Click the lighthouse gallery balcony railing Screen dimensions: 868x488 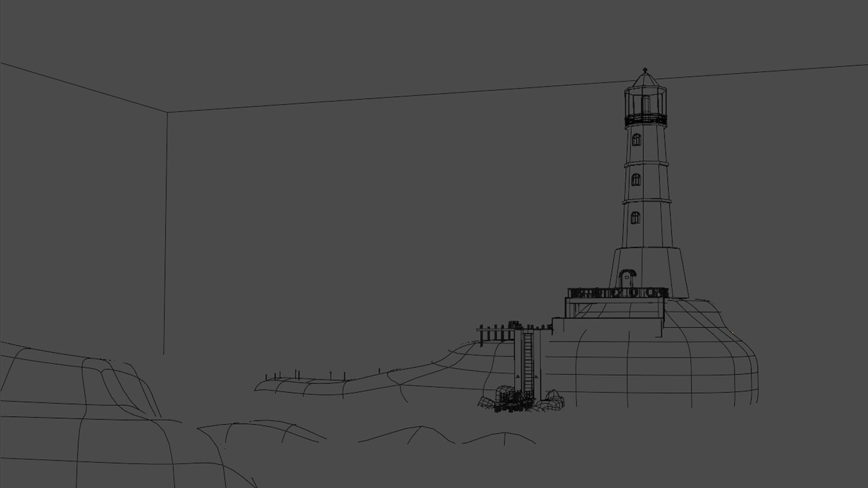click(x=646, y=120)
